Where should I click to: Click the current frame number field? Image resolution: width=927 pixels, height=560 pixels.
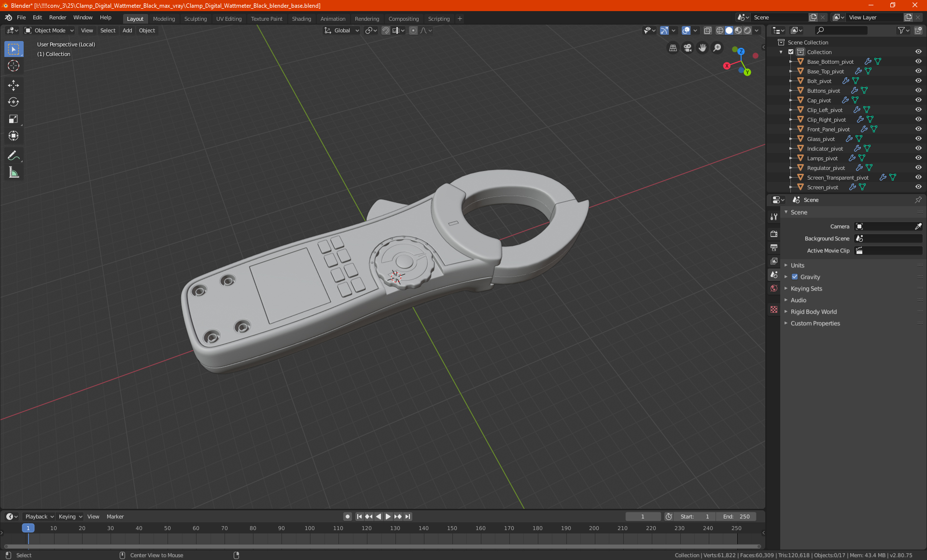coord(643,517)
